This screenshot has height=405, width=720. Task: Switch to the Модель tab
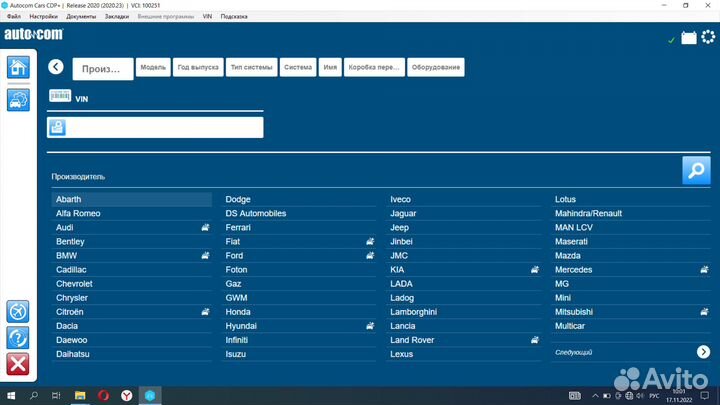click(153, 67)
